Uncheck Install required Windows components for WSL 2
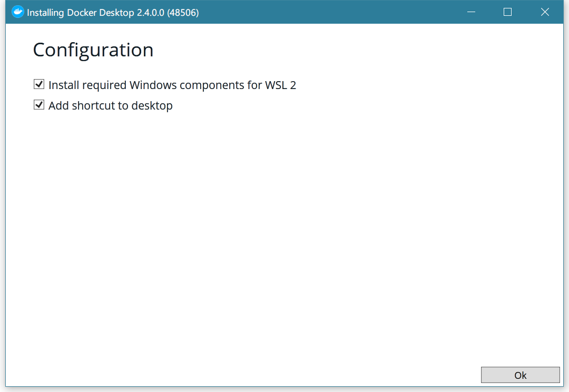The height and width of the screenshot is (392, 569). 39,85
